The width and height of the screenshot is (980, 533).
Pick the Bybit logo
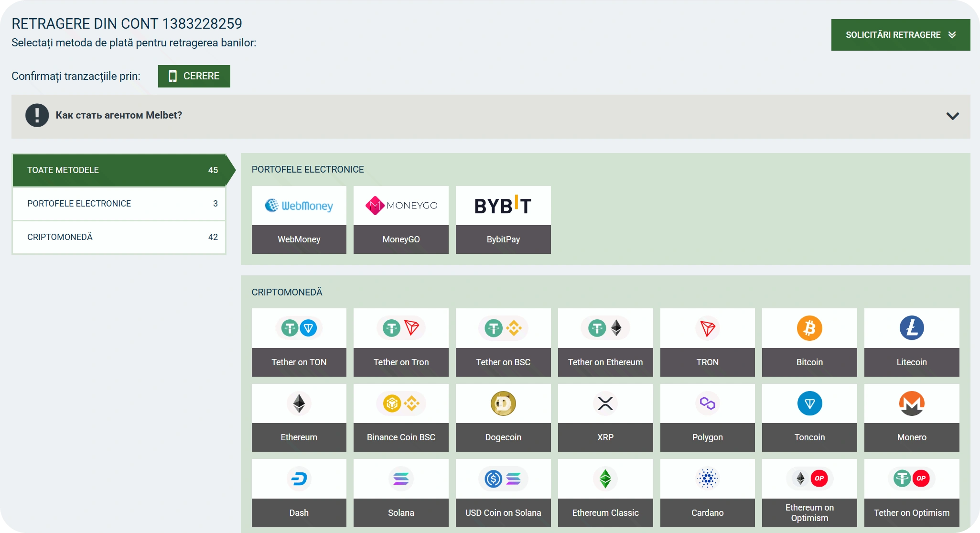tap(503, 206)
